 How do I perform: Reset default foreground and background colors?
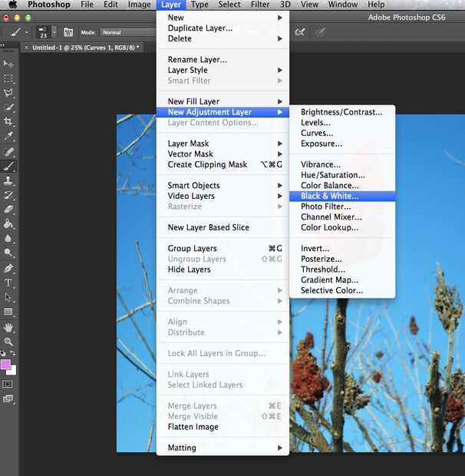pos(3,353)
